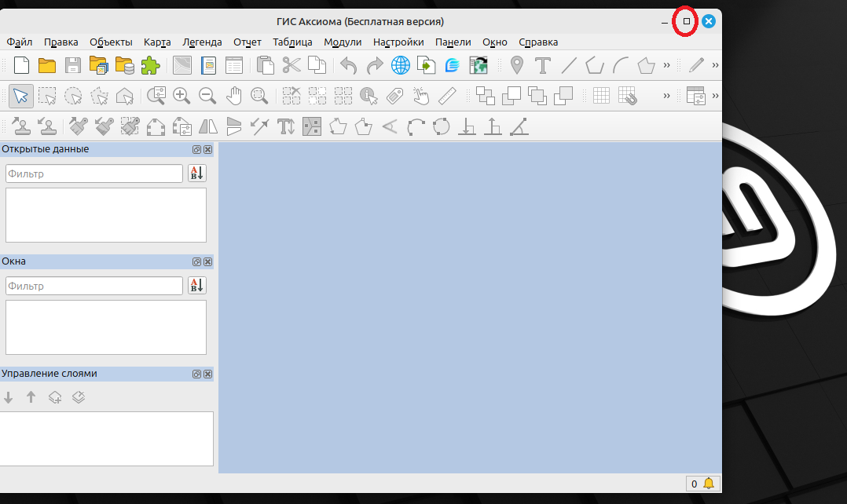
Task: Open the Настройки menu
Action: point(398,42)
